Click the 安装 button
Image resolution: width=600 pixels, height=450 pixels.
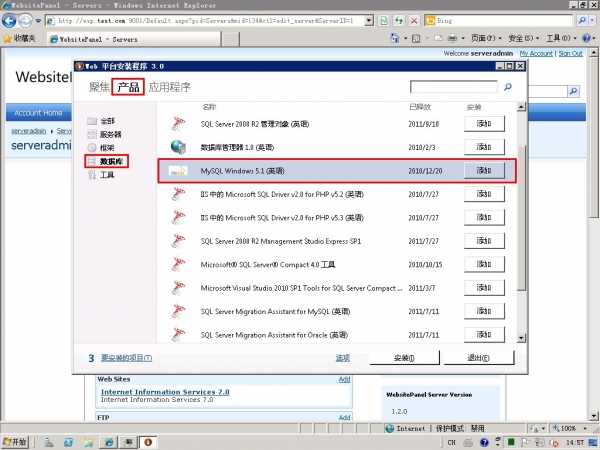click(404, 358)
